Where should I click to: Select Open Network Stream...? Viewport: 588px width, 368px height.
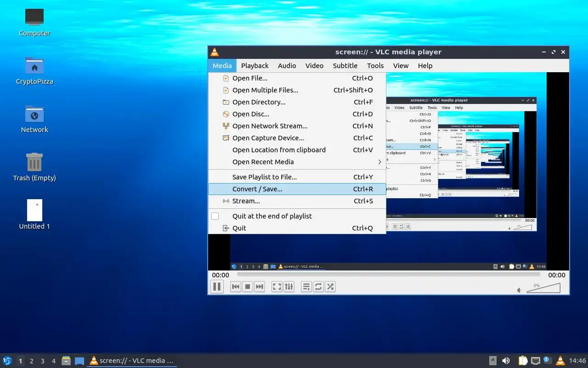(x=297, y=126)
